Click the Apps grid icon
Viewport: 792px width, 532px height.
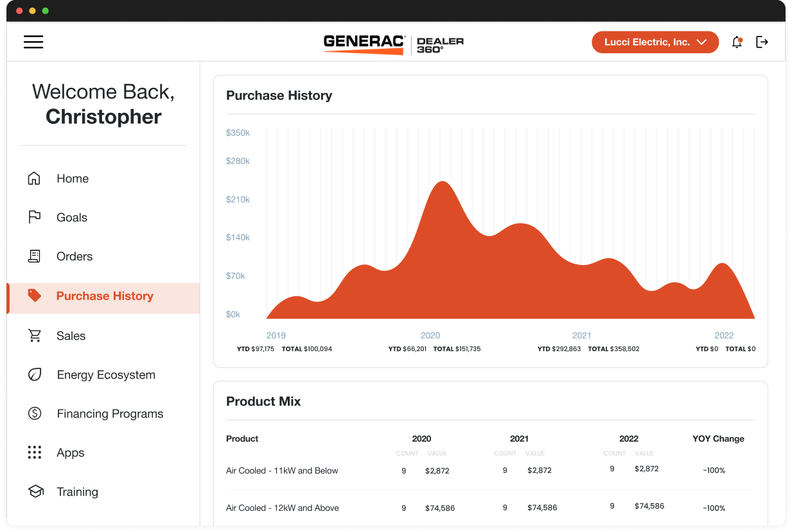(34, 452)
